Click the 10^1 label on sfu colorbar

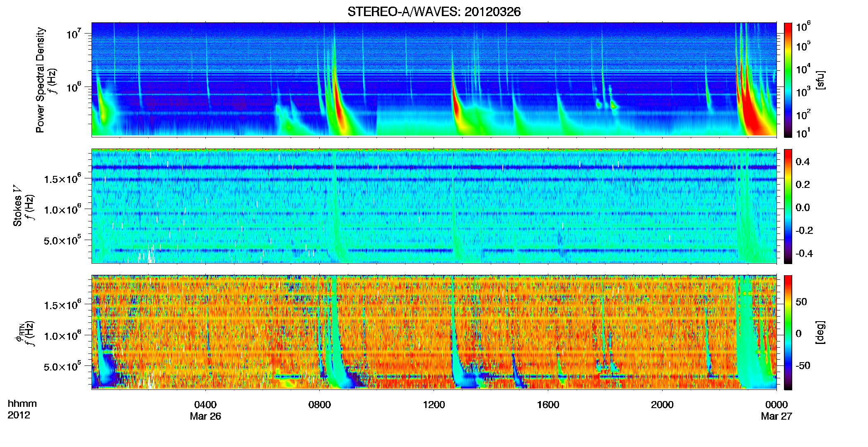[x=803, y=133]
